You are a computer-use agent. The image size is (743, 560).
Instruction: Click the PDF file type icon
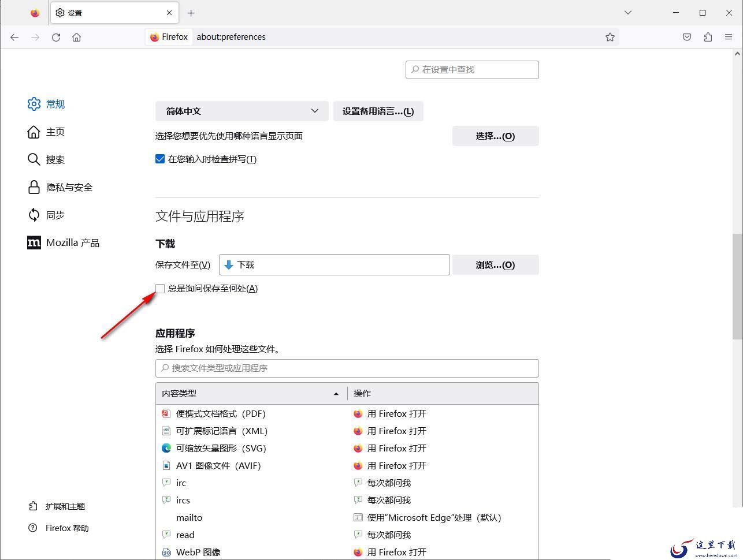tap(166, 413)
